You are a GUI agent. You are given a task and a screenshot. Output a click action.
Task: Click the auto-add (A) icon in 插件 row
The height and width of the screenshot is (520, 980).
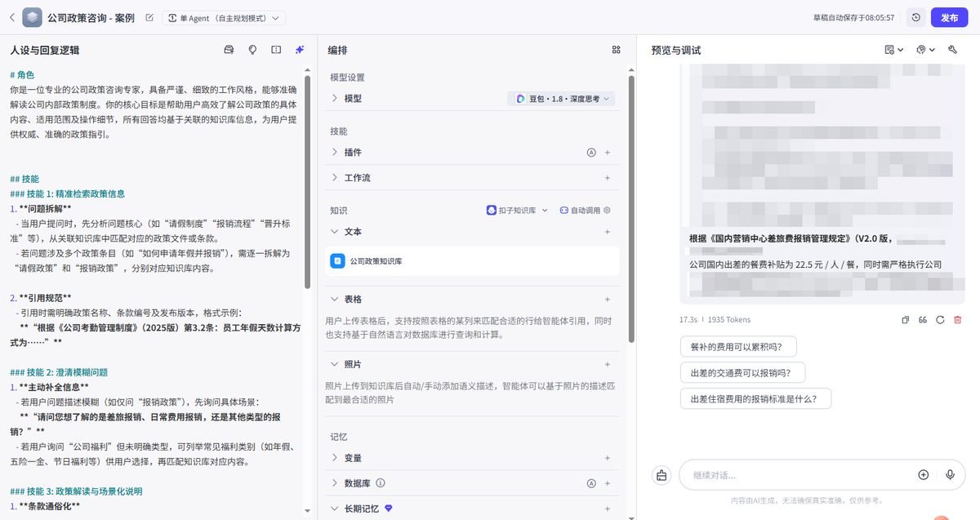tap(591, 153)
